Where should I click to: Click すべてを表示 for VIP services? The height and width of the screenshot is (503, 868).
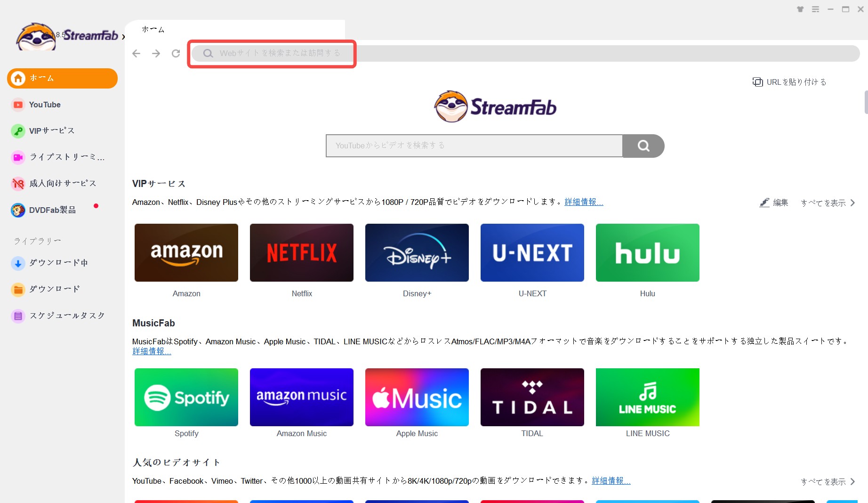pos(828,203)
